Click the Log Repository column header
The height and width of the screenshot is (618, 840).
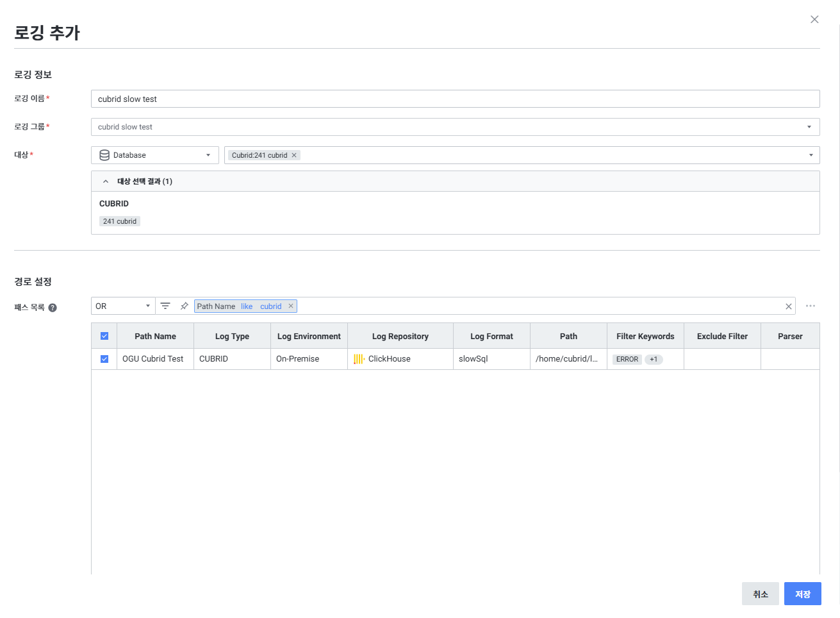pos(400,336)
